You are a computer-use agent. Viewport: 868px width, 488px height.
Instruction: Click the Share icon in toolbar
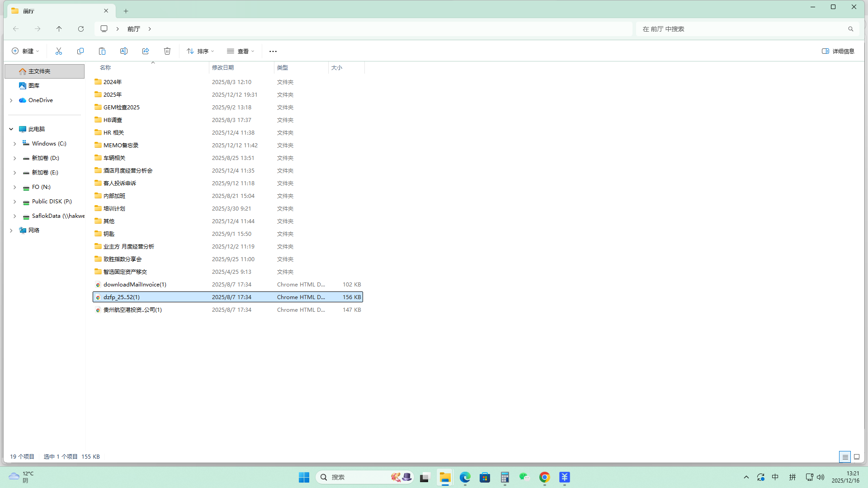(146, 51)
